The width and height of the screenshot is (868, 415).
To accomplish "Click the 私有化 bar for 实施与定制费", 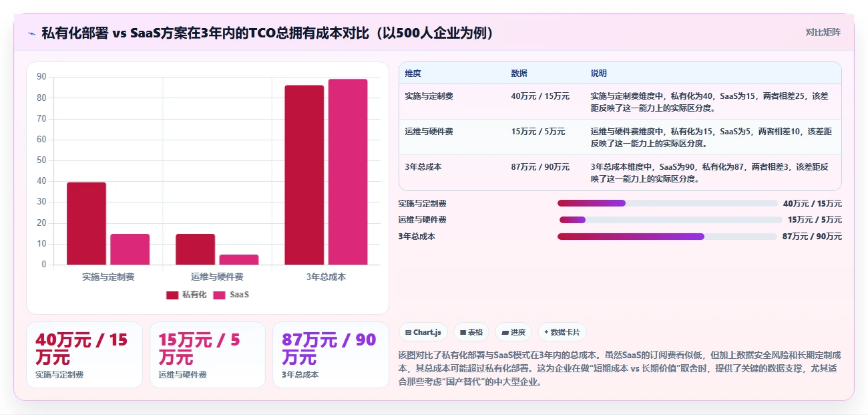I will [x=86, y=223].
